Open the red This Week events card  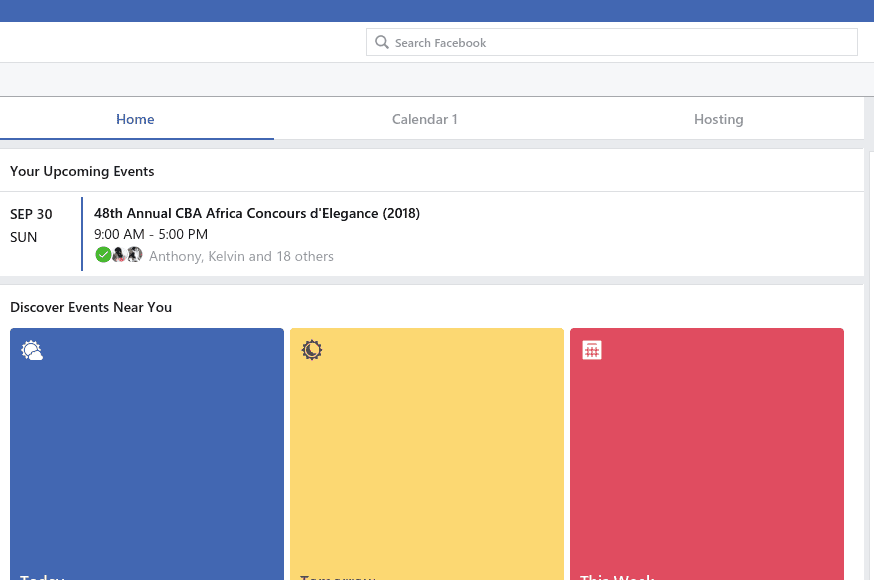coord(707,454)
